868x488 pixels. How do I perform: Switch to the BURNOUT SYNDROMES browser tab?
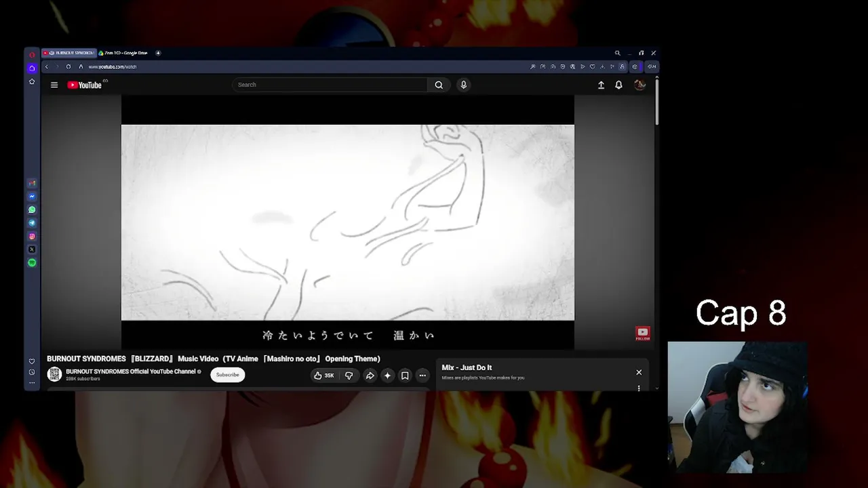click(x=69, y=53)
